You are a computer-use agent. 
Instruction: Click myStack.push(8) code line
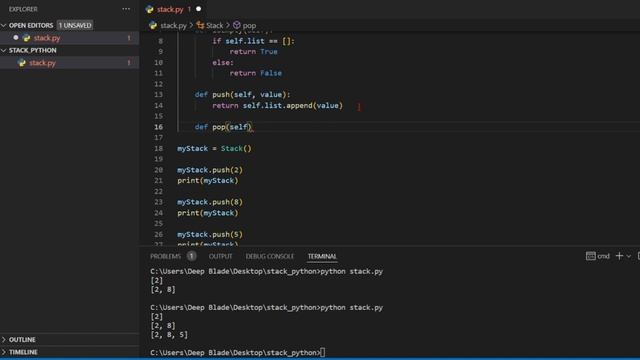click(210, 202)
